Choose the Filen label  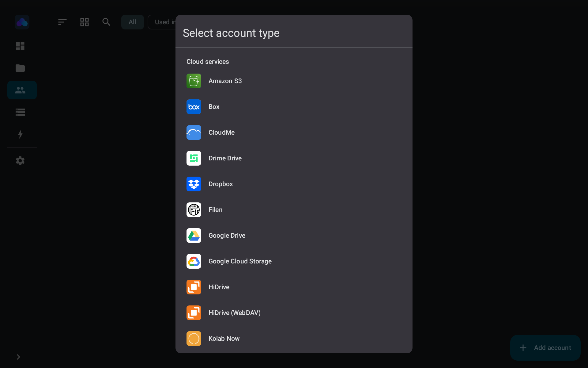(x=215, y=210)
